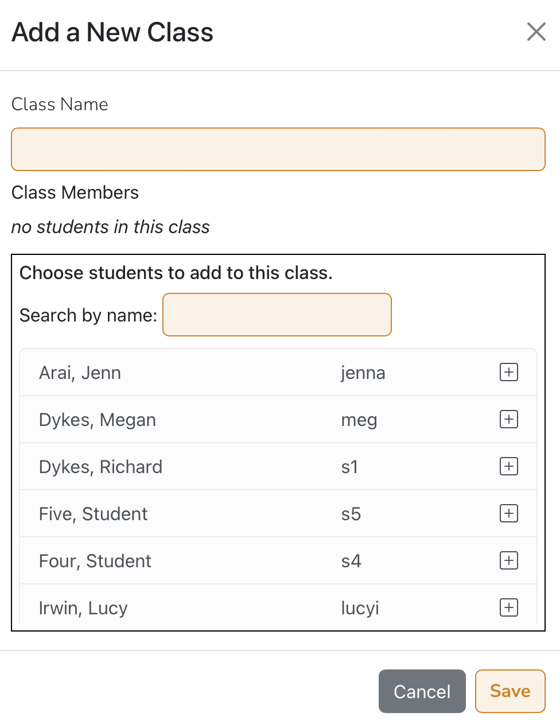Add Four, Student using plus icon
Screen dimensions: 560x728
pos(509,561)
